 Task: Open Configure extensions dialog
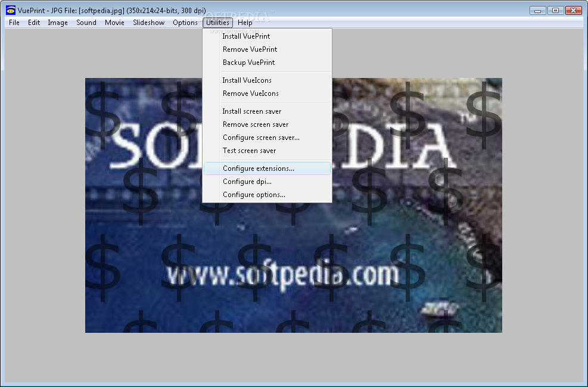(267, 168)
